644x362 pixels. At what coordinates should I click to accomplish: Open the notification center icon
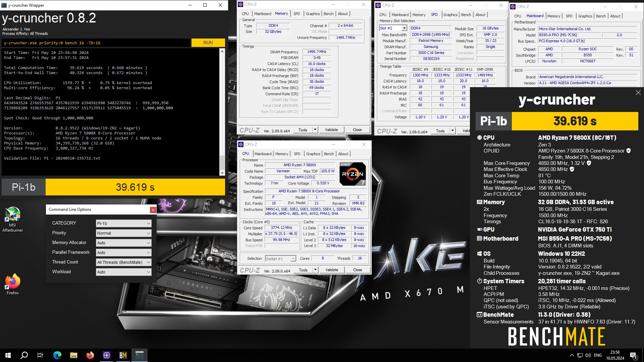(x=634, y=355)
